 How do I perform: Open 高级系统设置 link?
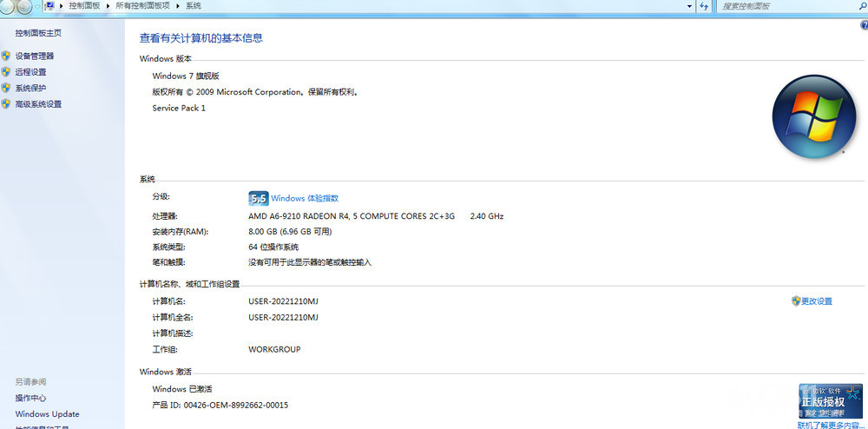[38, 104]
